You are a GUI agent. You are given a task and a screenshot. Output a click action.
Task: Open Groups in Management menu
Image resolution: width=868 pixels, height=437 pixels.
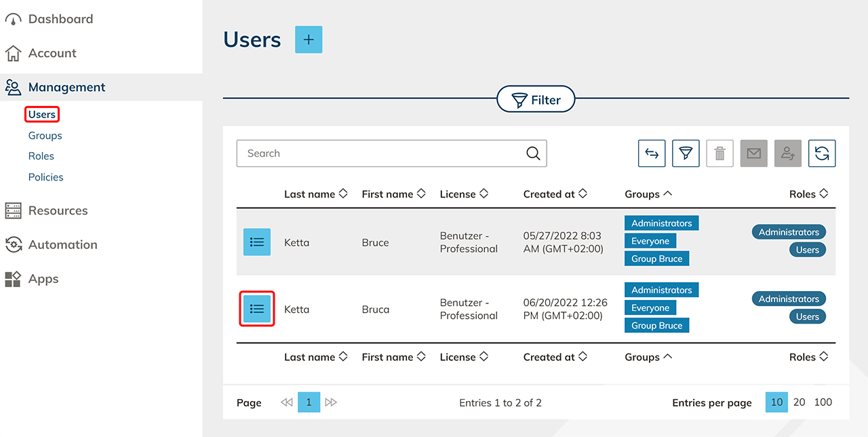[x=45, y=136]
